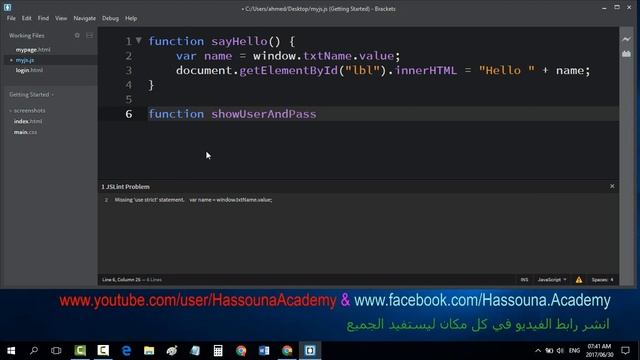This screenshot has width=640, height=360.
Task: Click the split view icon in Working Files
Action: pyautogui.click(x=89, y=36)
